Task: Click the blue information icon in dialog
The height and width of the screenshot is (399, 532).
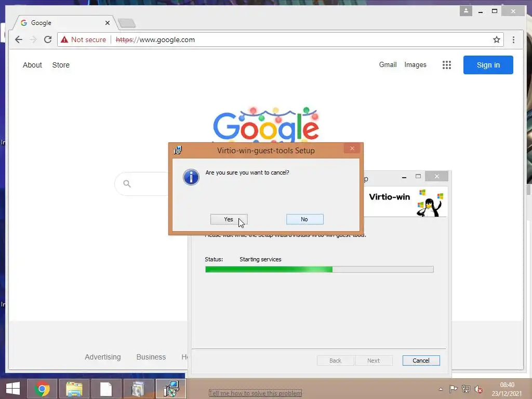Action: (x=191, y=177)
